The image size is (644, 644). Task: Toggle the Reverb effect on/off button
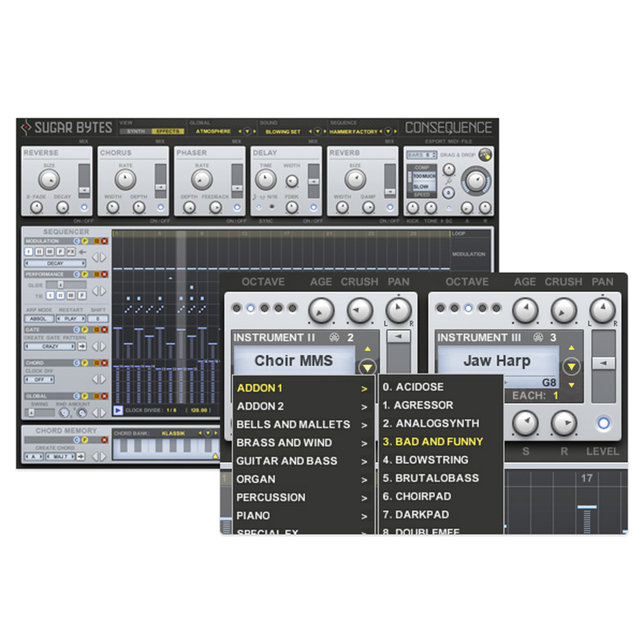click(x=390, y=207)
